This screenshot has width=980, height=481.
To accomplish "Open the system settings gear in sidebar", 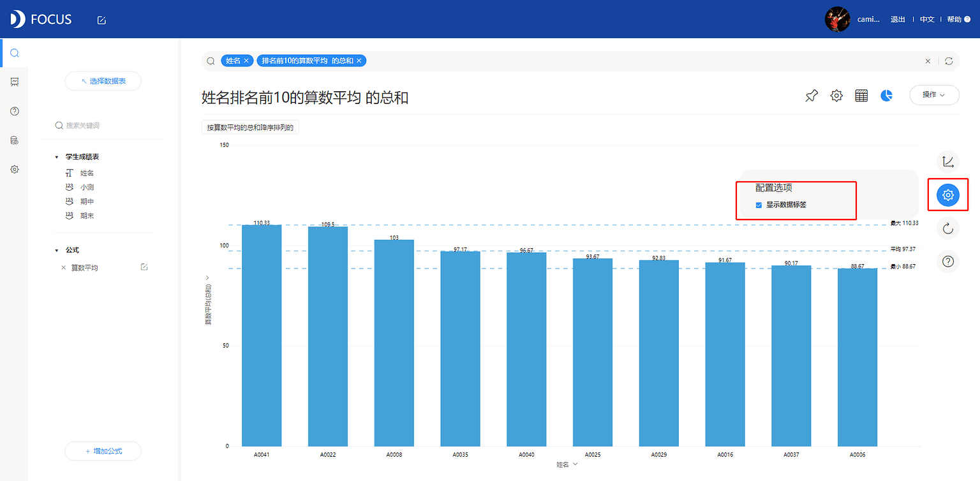I will click(14, 169).
